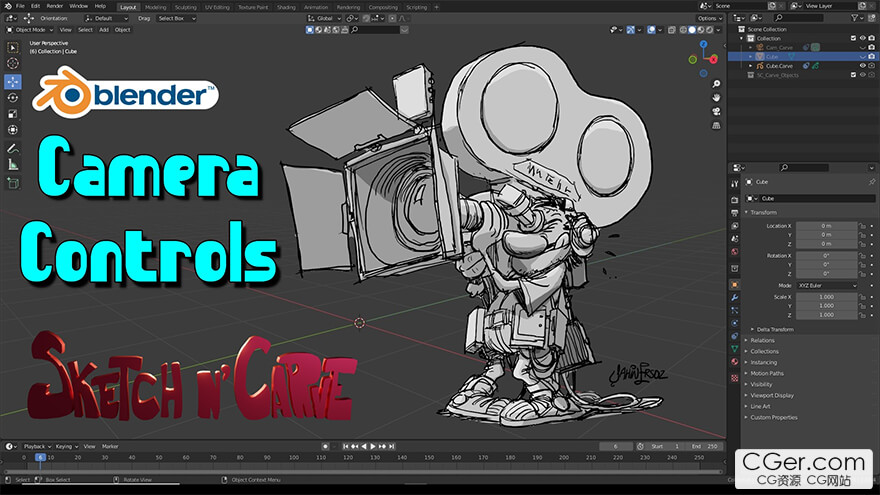Screen dimensions: 880x495
Task: Open the viewport Add menu
Action: [x=104, y=30]
